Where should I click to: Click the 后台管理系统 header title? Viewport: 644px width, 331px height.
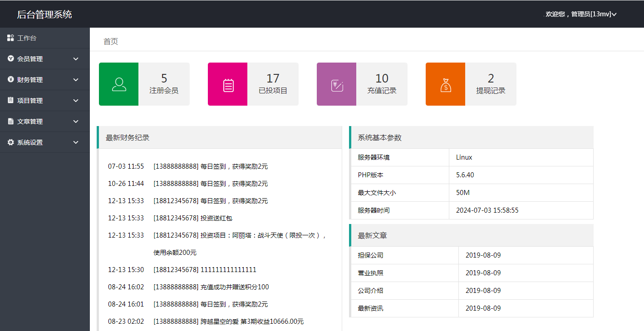click(44, 14)
